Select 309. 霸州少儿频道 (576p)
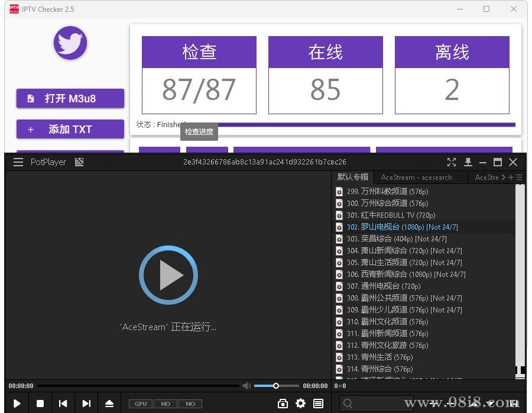 tap(424, 310)
